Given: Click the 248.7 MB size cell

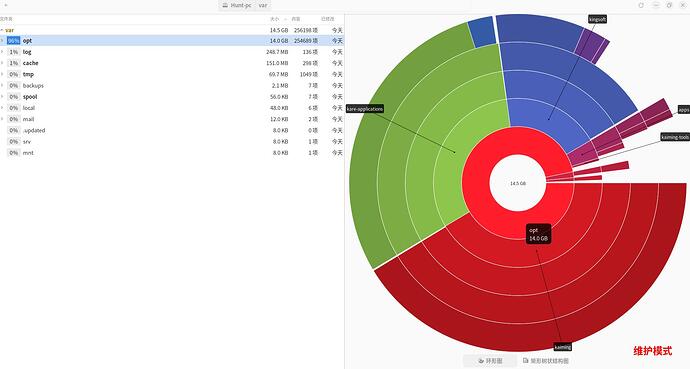Looking at the screenshot, I should pos(277,52).
